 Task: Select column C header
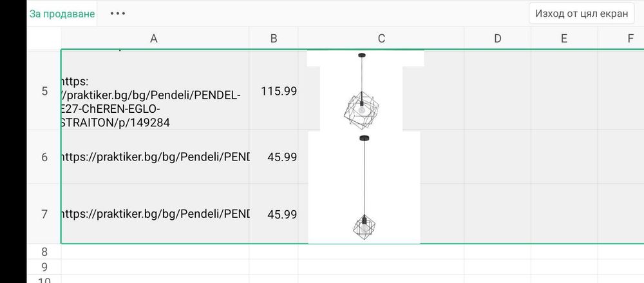point(381,39)
